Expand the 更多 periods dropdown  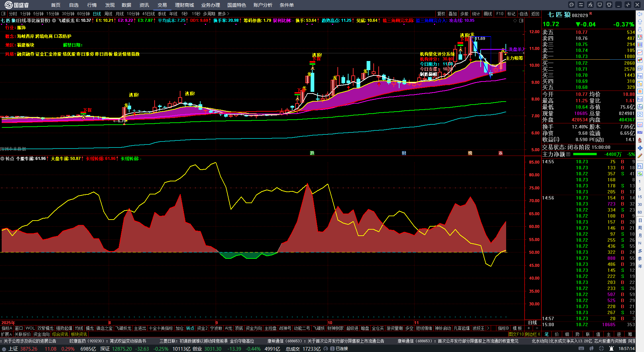(x=224, y=14)
